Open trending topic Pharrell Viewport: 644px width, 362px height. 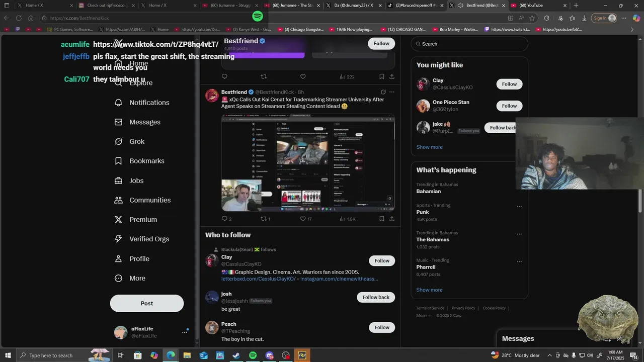click(426, 267)
